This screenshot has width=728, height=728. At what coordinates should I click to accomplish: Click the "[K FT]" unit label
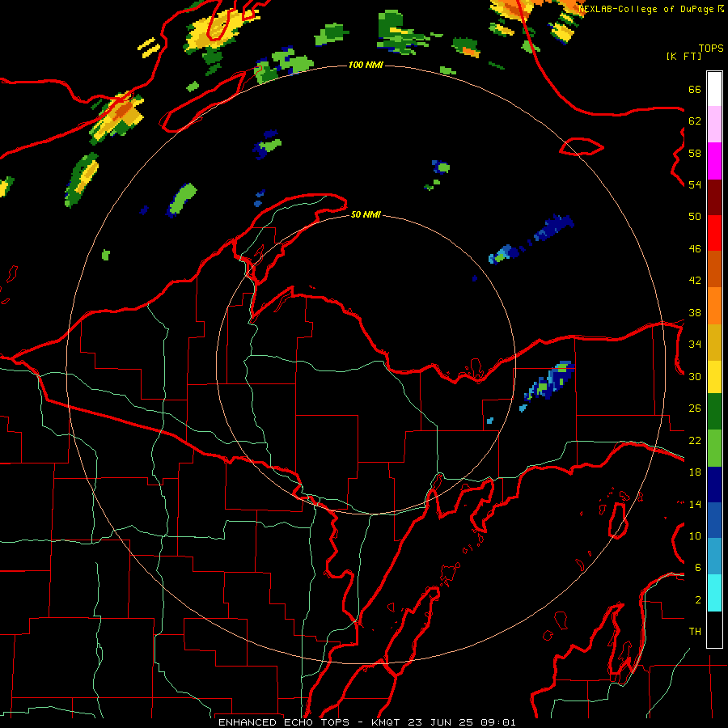[684, 56]
